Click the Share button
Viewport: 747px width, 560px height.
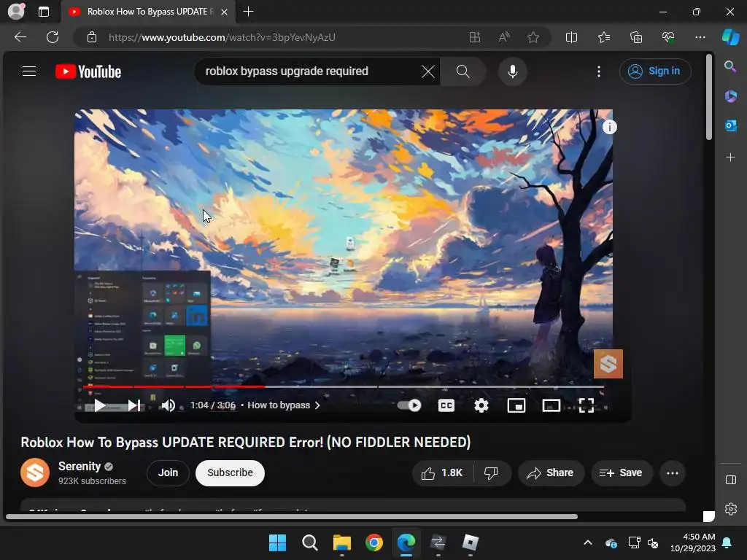click(551, 472)
